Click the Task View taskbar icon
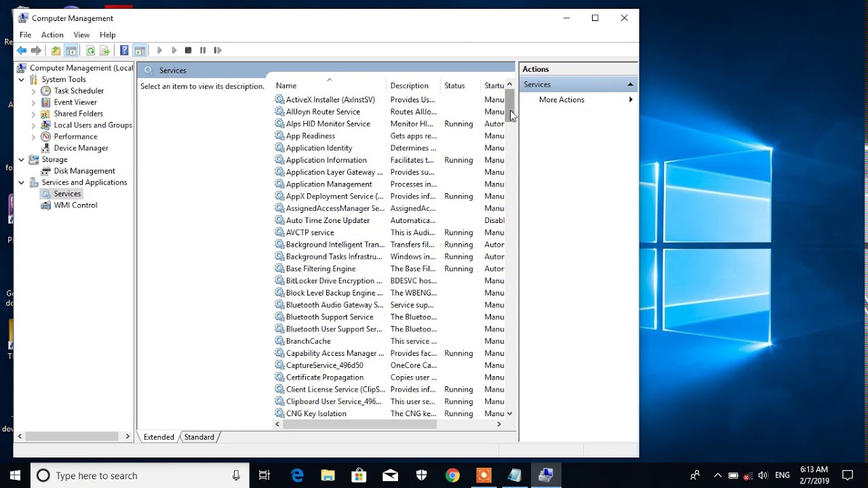Image resolution: width=868 pixels, height=488 pixels. coord(264,476)
